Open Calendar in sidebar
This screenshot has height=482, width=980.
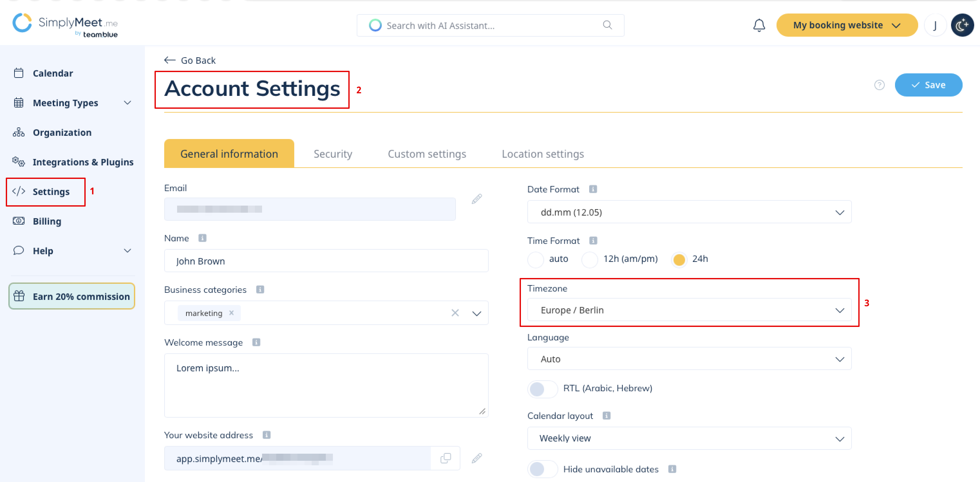point(52,73)
